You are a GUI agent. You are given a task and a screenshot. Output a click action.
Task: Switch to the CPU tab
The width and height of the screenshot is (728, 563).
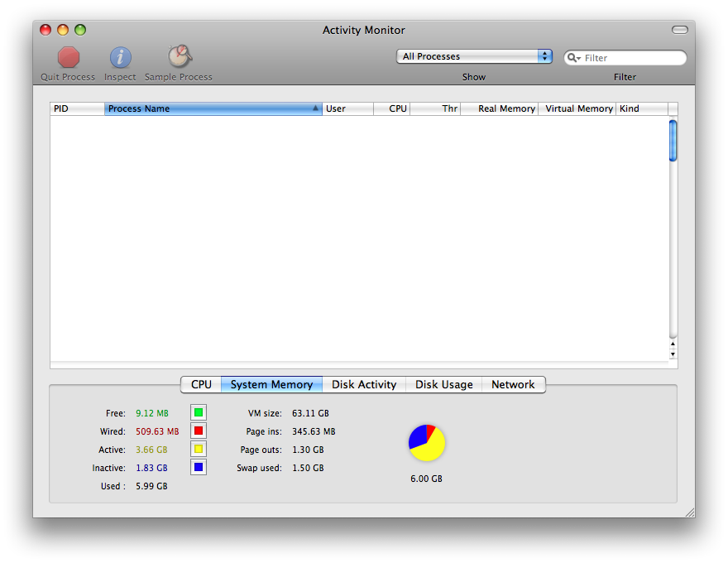tap(201, 385)
